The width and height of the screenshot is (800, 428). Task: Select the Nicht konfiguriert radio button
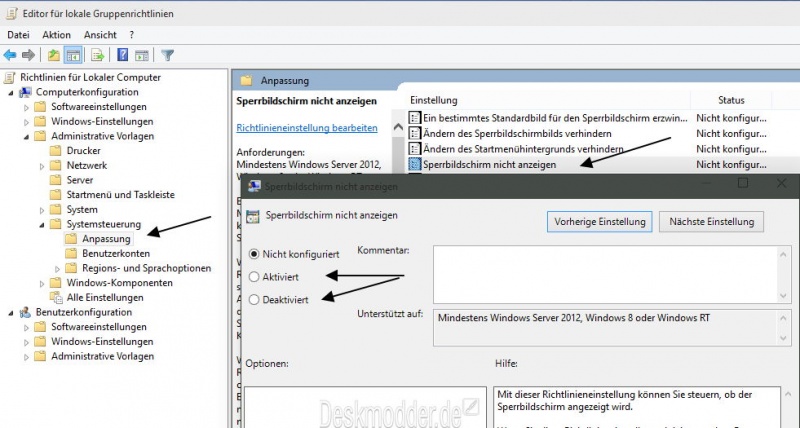pos(254,254)
